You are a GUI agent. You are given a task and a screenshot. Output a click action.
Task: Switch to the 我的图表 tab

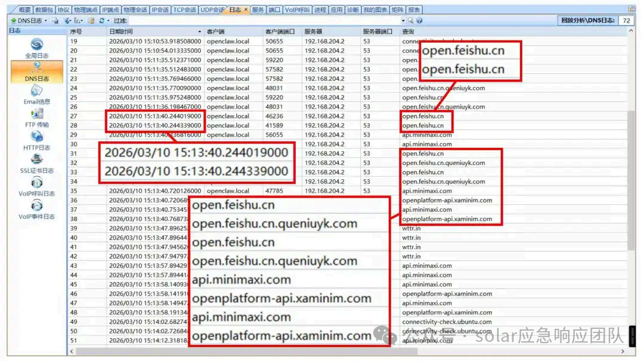click(375, 10)
